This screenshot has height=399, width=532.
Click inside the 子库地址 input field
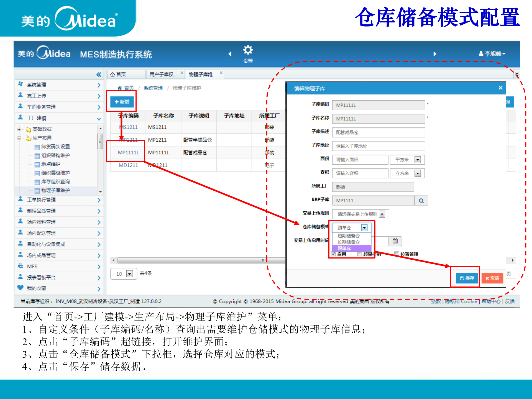(x=378, y=146)
